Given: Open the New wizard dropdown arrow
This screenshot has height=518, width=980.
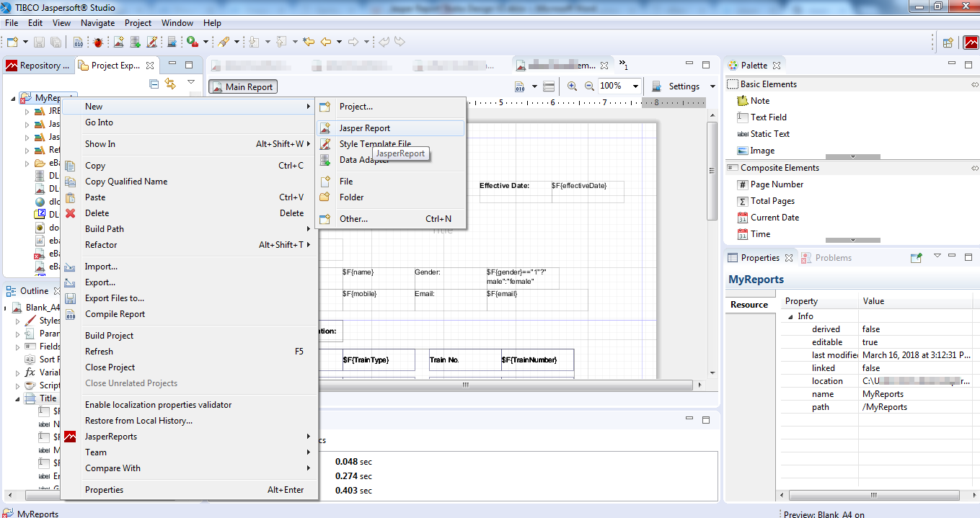Looking at the screenshot, I should pyautogui.click(x=25, y=43).
